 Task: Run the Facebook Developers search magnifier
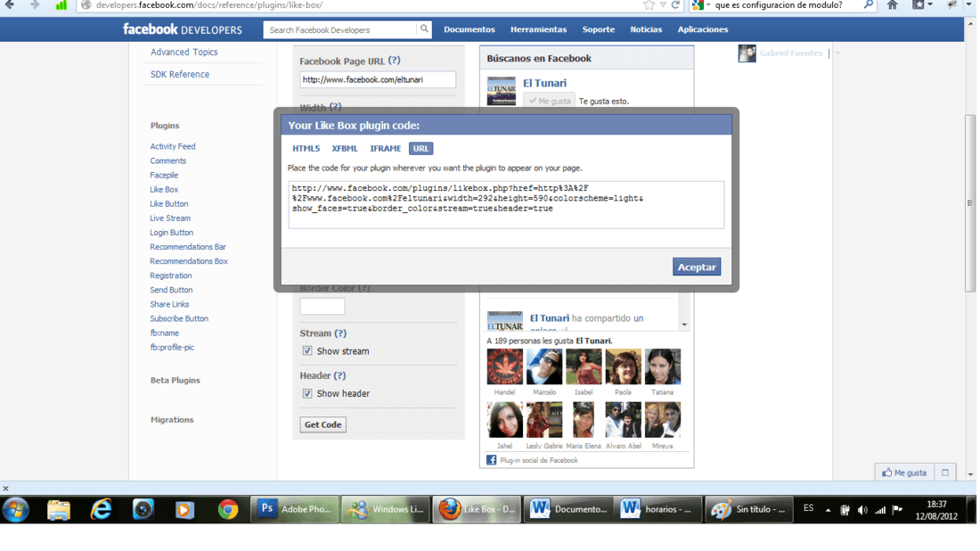click(424, 29)
